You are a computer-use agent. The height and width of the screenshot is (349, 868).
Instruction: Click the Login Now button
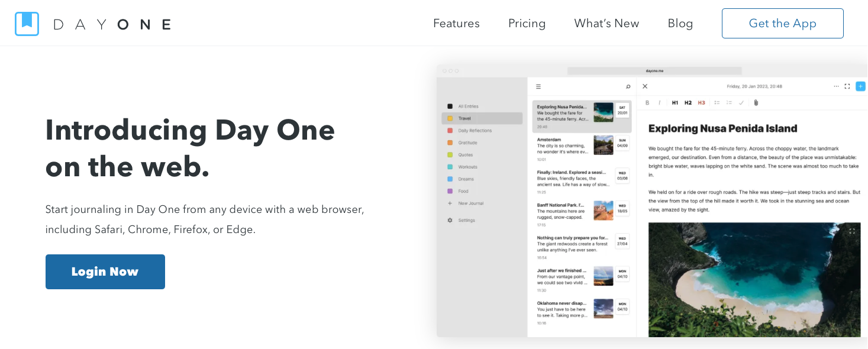105,272
